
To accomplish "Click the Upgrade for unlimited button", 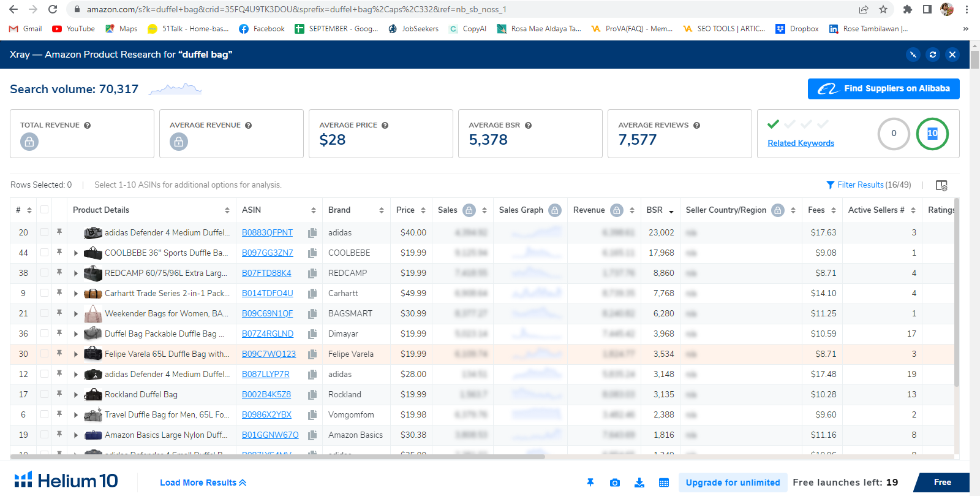I will 733,483.
